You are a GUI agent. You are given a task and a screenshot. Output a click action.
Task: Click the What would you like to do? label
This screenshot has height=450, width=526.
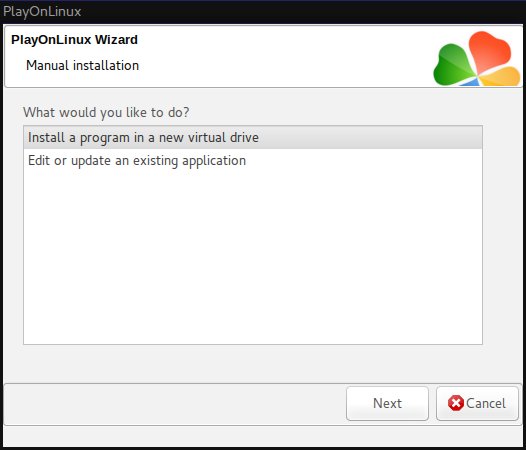click(106, 112)
